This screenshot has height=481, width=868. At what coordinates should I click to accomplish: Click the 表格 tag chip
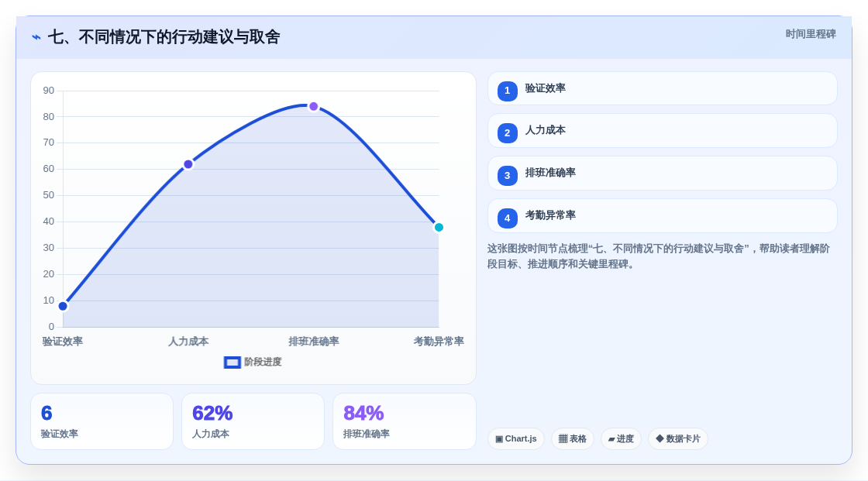pos(573,439)
